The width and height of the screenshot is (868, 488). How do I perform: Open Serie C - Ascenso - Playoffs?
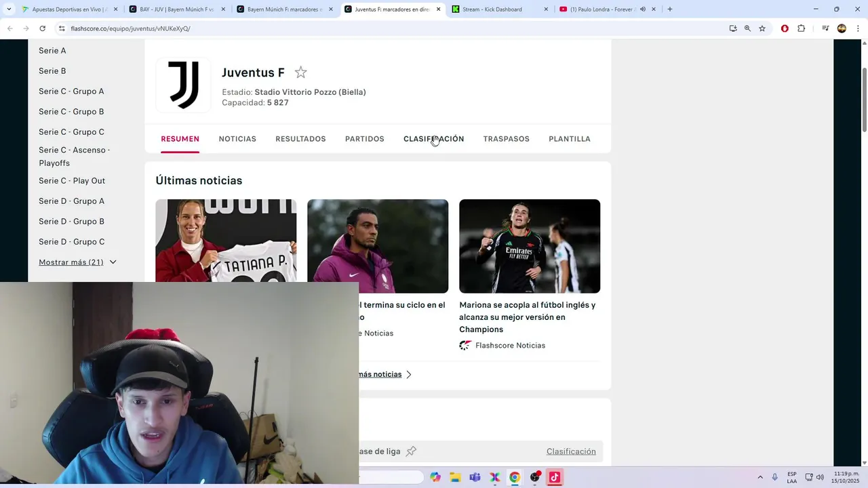pyautogui.click(x=74, y=157)
